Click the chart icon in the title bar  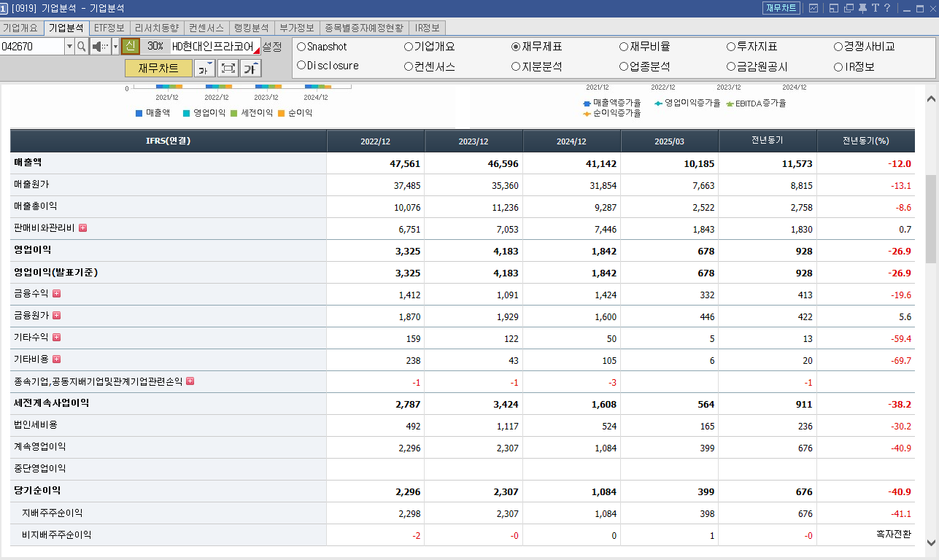click(x=814, y=8)
